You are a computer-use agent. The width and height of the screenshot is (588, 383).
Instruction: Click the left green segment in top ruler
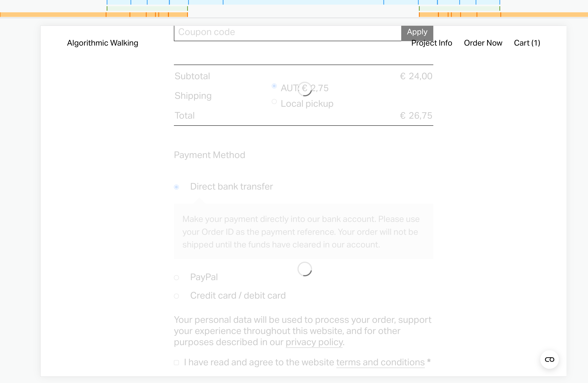pyautogui.click(x=147, y=8)
